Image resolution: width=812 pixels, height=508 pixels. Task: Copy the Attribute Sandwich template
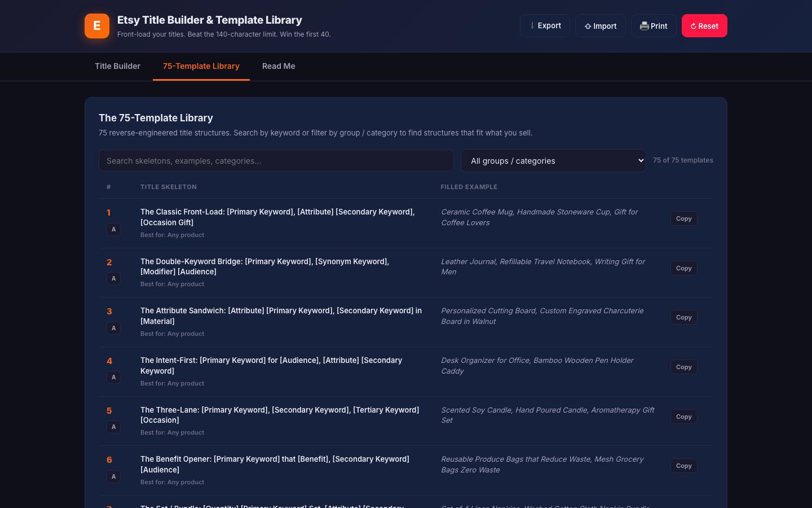[x=683, y=317]
